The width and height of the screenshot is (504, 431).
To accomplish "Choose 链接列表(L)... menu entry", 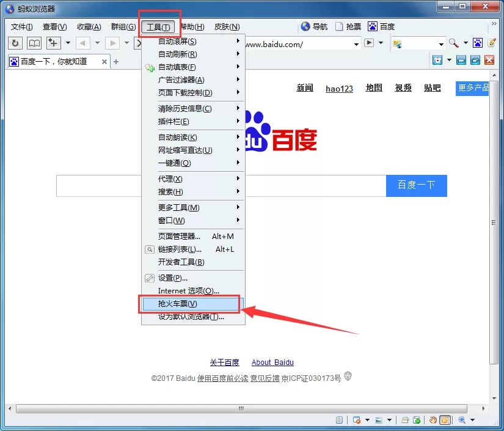I will tap(193, 249).
